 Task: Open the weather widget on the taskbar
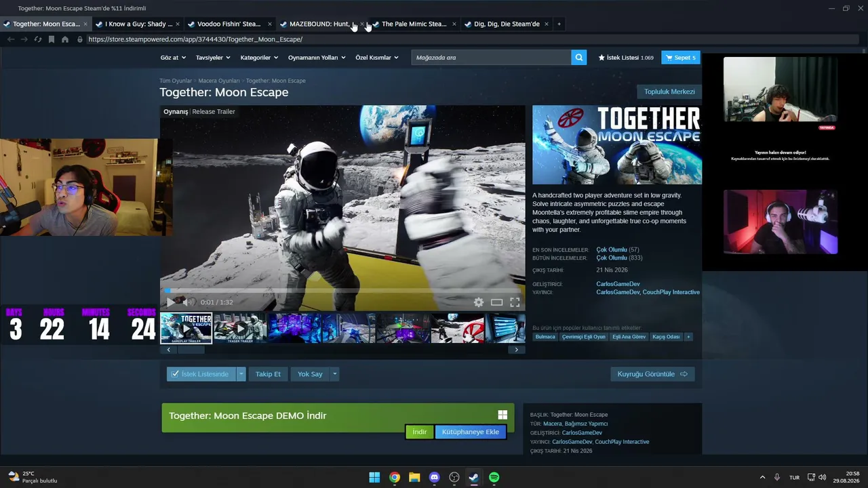(x=33, y=477)
